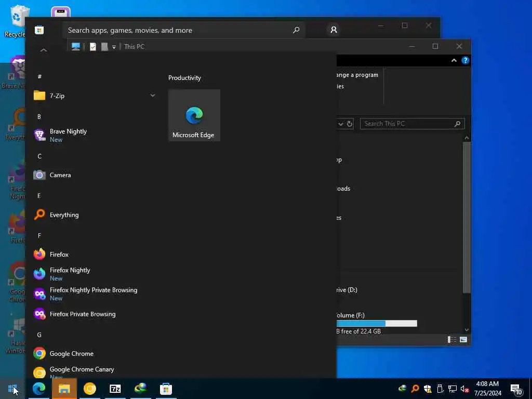Switch Explorer to large icons view

tap(463, 340)
